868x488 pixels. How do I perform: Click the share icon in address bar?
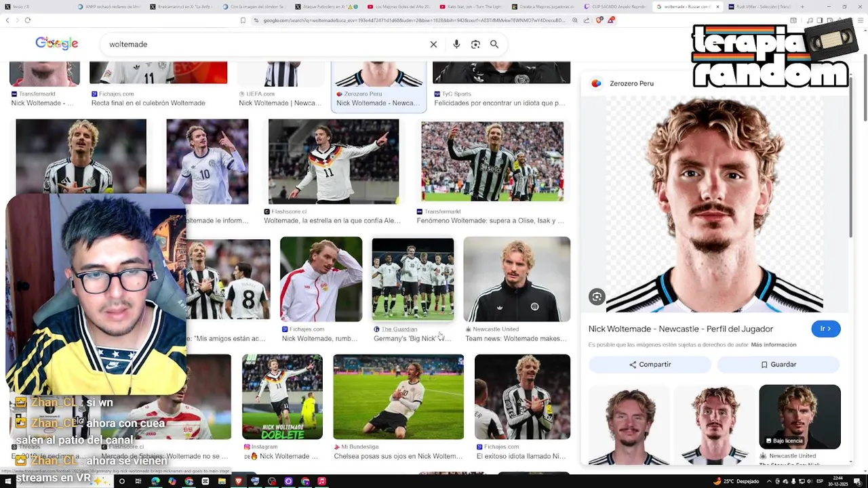(587, 20)
